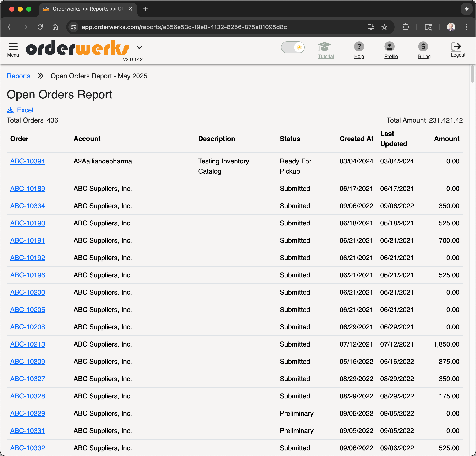This screenshot has height=456, width=476.
Task: Bookmark this page with the star icon
Action: tap(385, 27)
